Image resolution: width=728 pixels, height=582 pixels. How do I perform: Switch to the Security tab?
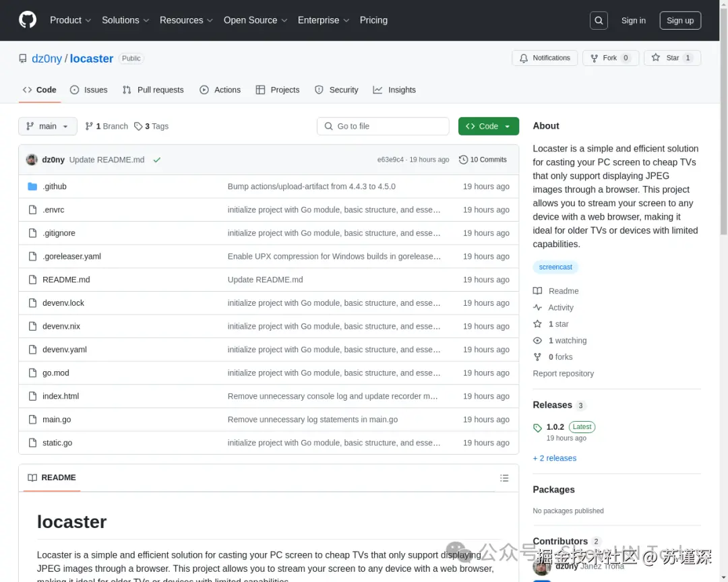tap(336, 90)
